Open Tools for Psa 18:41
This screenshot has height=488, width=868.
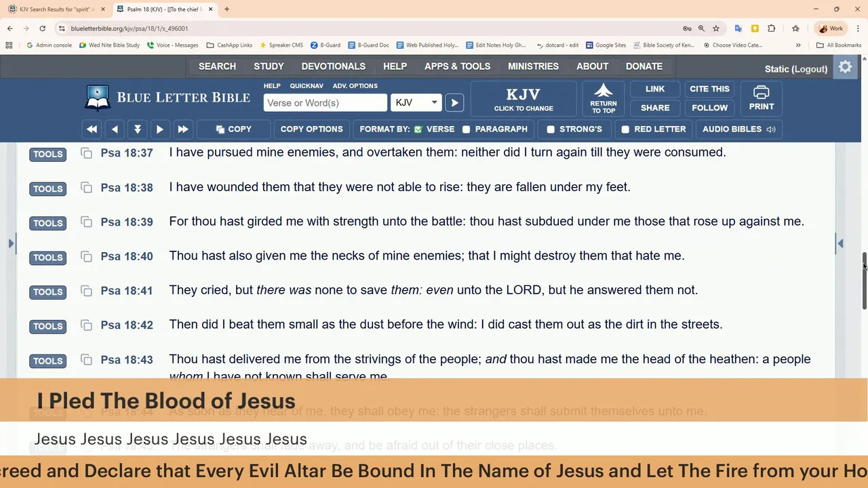click(x=47, y=292)
